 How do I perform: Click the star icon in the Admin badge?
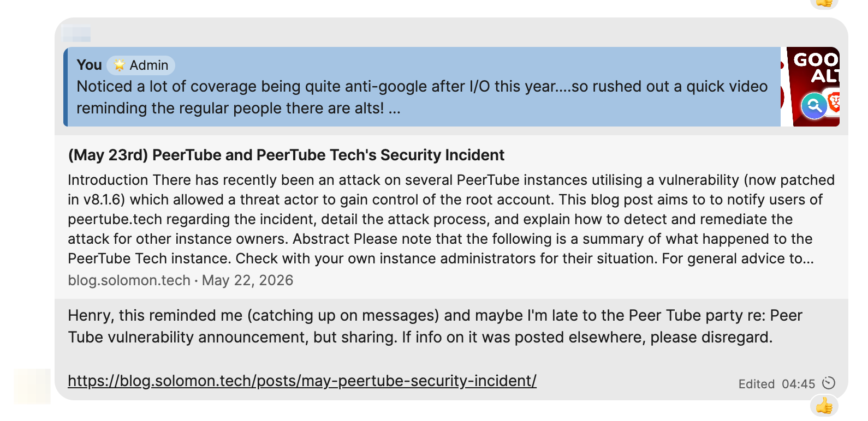120,65
